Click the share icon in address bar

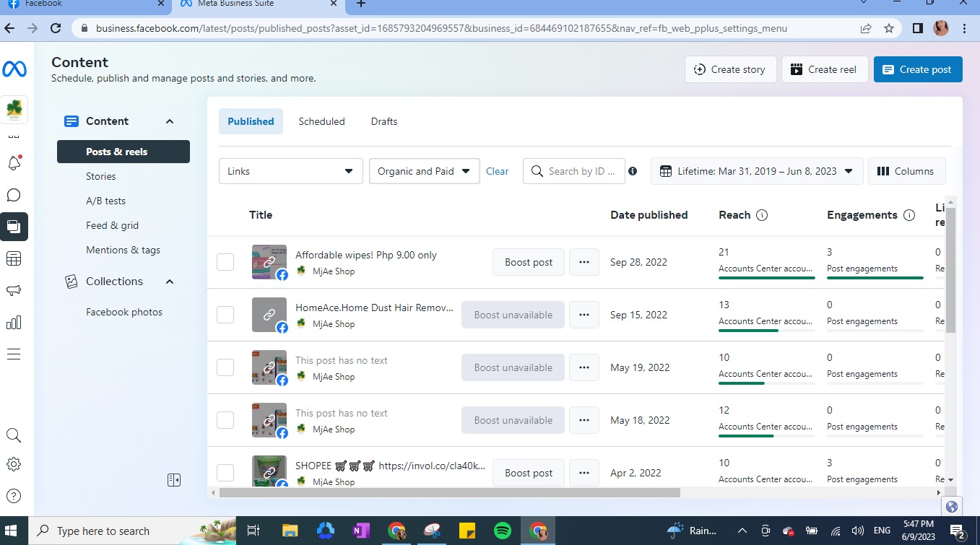pyautogui.click(x=866, y=29)
